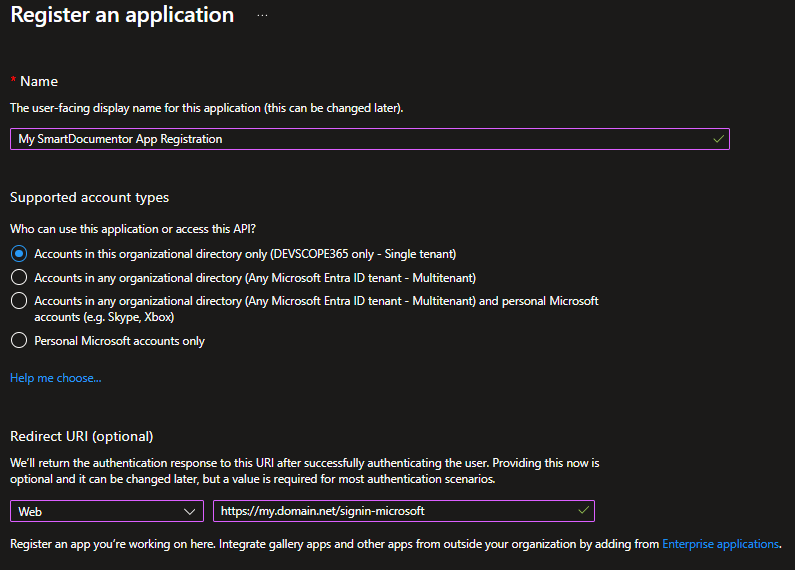Open the Web platform type dropdown
The height and width of the screenshot is (570, 795).
[107, 511]
